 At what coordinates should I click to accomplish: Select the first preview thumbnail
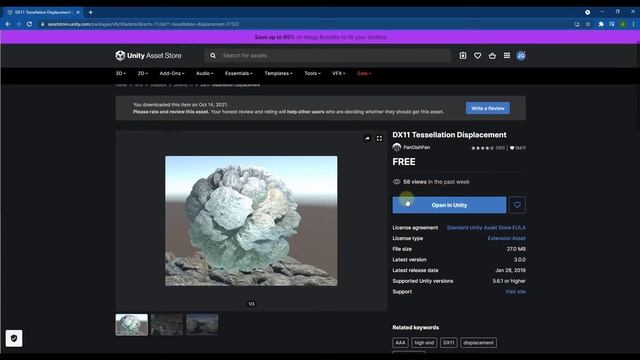tap(131, 324)
